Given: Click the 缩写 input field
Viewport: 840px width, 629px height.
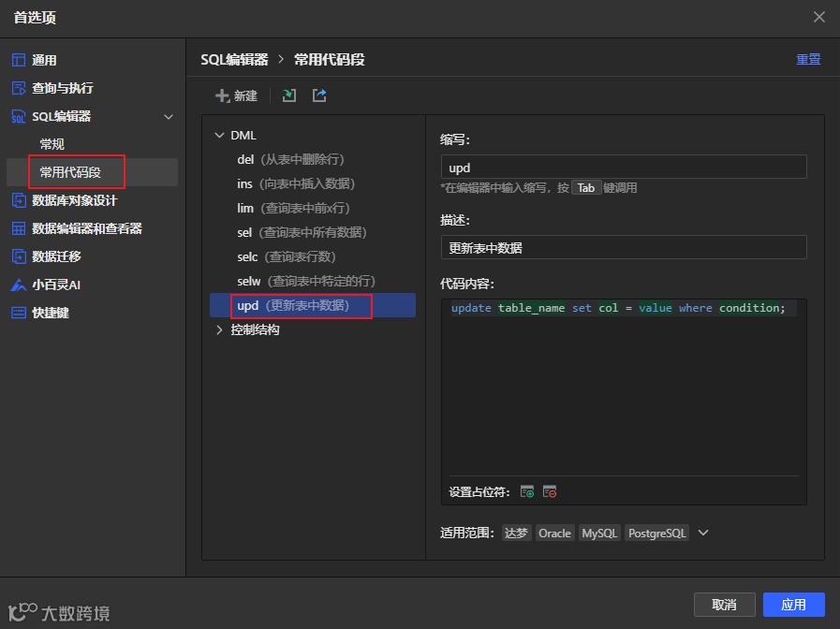Looking at the screenshot, I should coord(624,167).
